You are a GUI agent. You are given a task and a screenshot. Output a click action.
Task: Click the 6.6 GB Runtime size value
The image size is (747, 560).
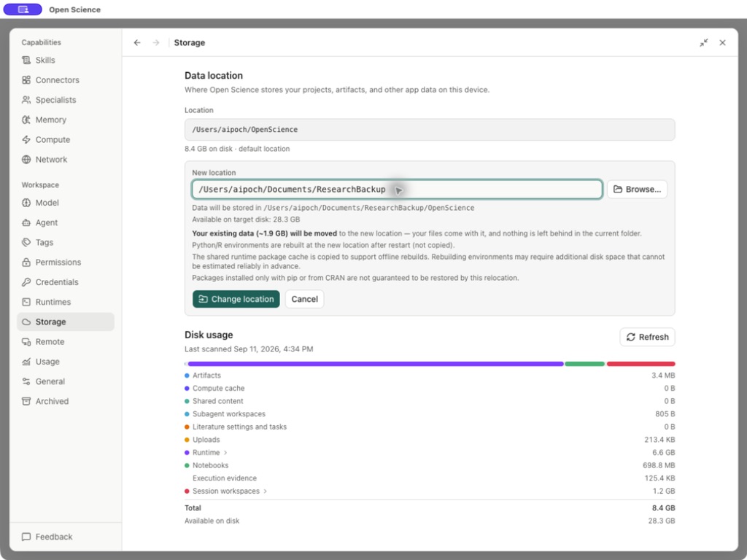[x=664, y=452]
